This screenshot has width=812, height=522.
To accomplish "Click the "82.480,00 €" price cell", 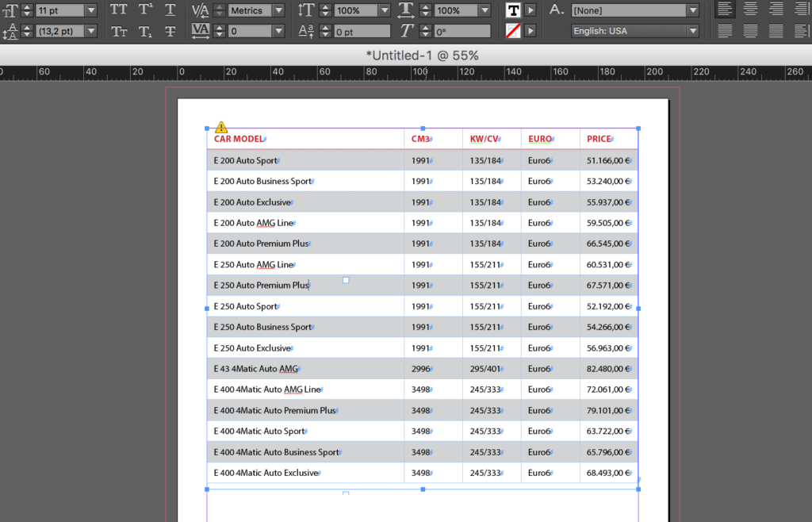I will [609, 369].
